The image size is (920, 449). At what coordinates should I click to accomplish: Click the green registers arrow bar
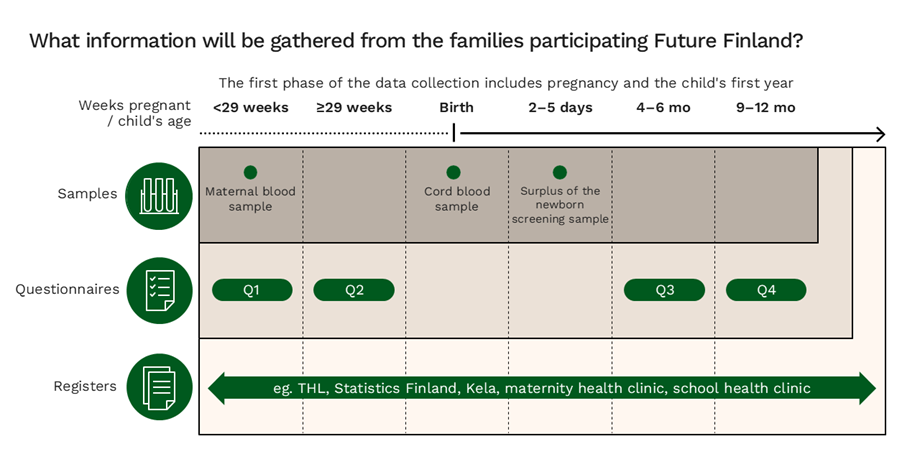coord(541,388)
